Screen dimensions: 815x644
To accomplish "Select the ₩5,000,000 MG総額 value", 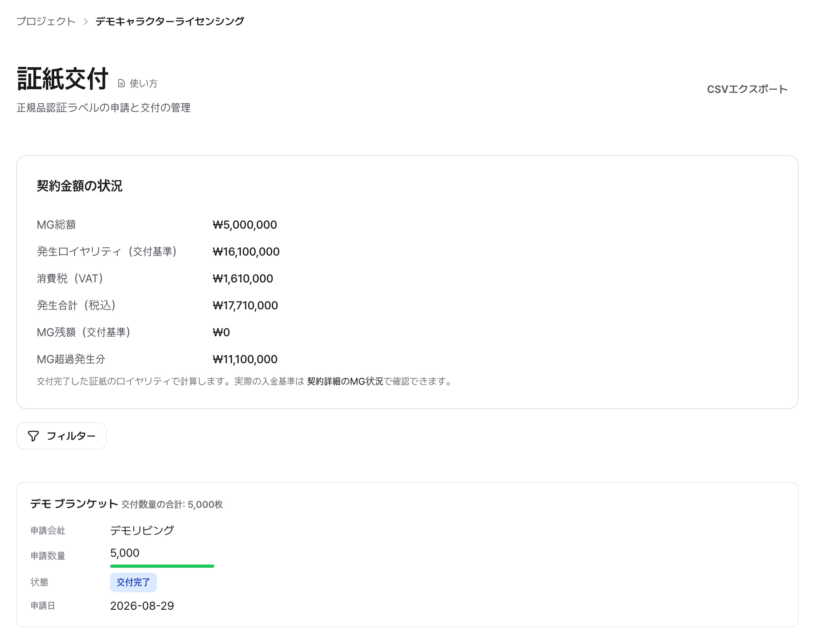I will pos(244,225).
